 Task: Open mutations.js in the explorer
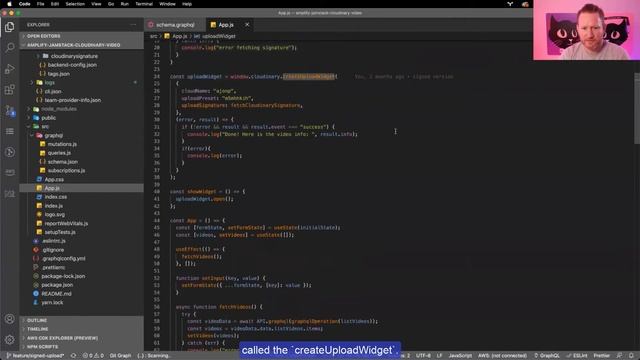click(62, 144)
